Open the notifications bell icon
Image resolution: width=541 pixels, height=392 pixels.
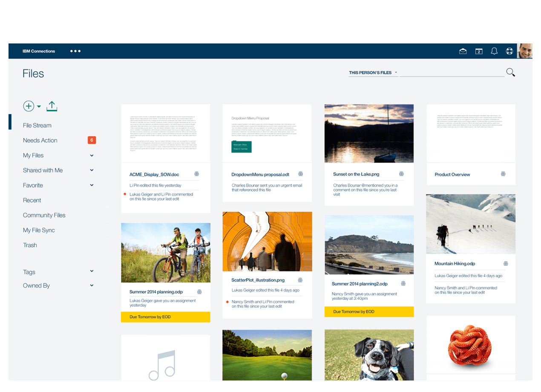tap(494, 51)
